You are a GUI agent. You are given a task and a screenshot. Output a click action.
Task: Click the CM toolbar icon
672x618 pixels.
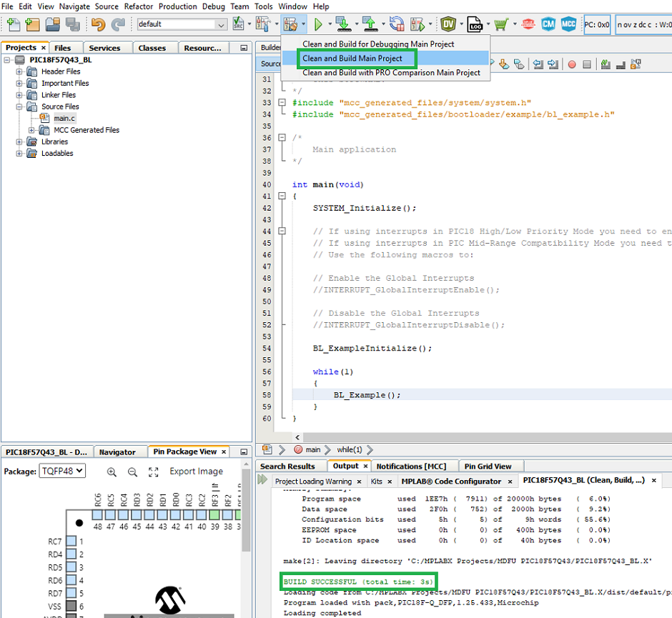point(548,24)
